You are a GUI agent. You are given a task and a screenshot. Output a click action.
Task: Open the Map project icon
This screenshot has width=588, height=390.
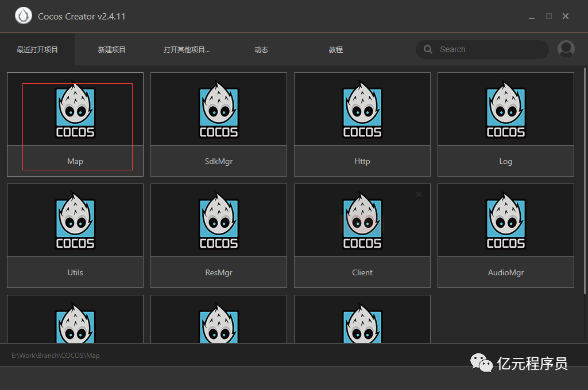[75, 110]
